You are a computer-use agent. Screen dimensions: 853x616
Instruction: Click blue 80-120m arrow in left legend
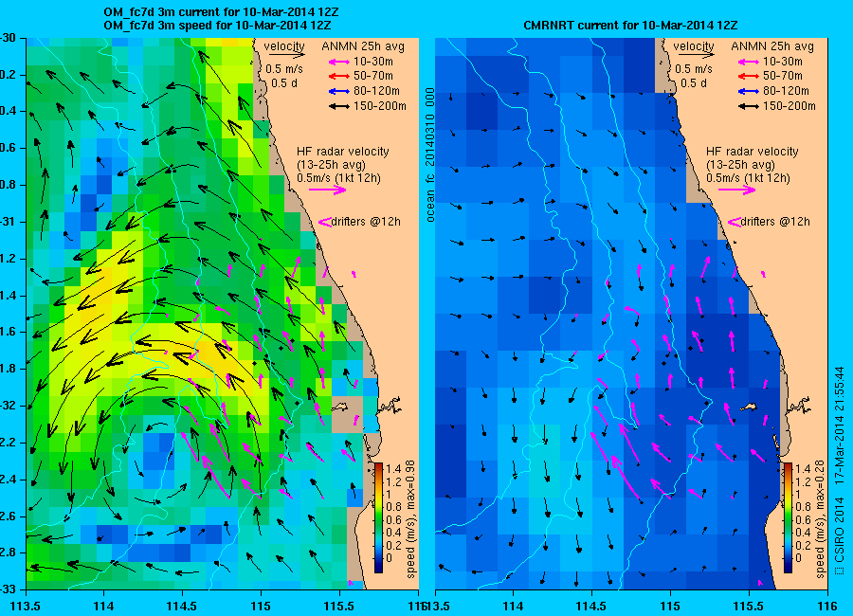(339, 91)
